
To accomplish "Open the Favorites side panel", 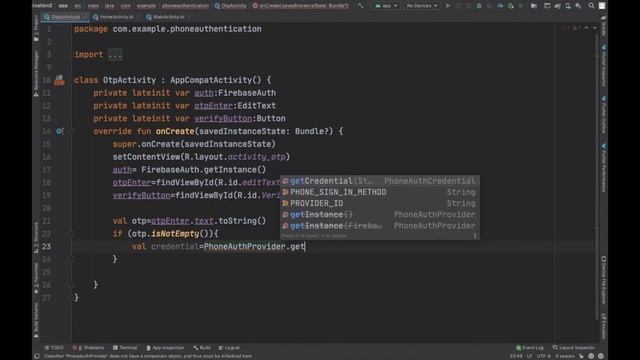I will (36, 278).
